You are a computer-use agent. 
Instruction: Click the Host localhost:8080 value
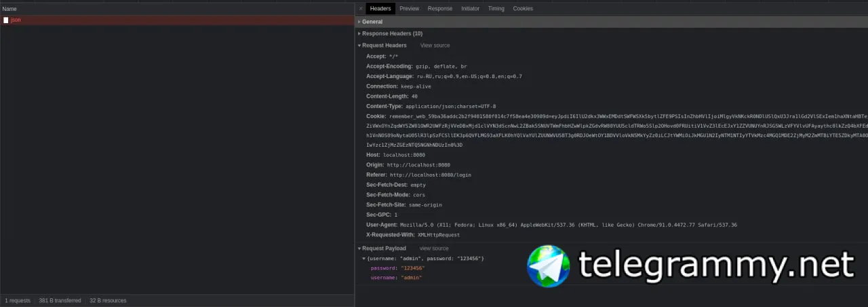pos(404,155)
